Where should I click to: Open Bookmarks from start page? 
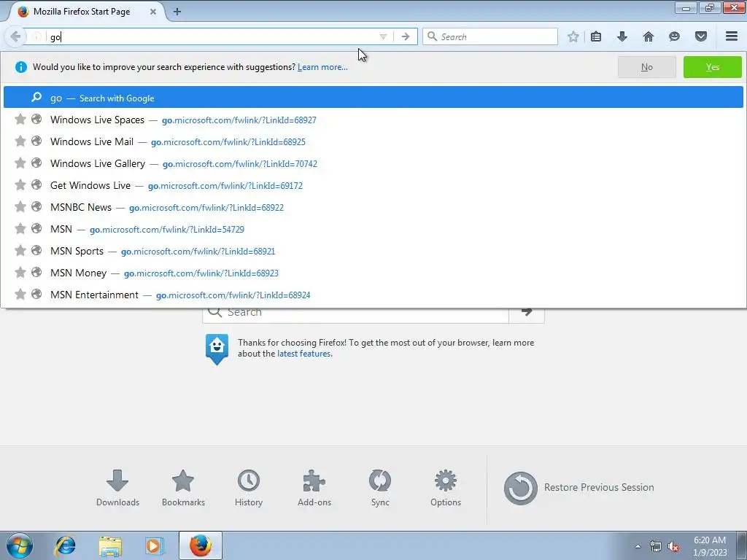(183, 488)
